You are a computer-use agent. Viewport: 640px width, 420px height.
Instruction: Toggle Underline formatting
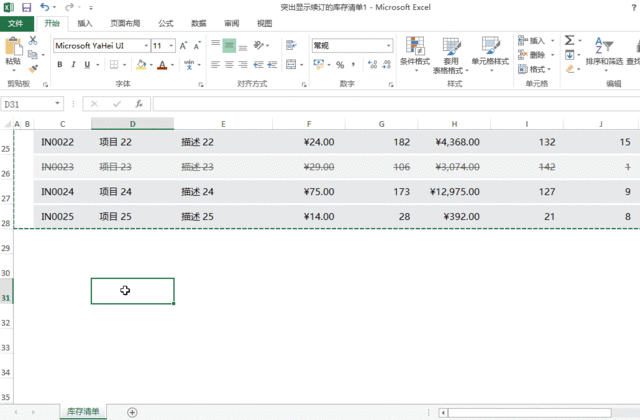click(88, 65)
